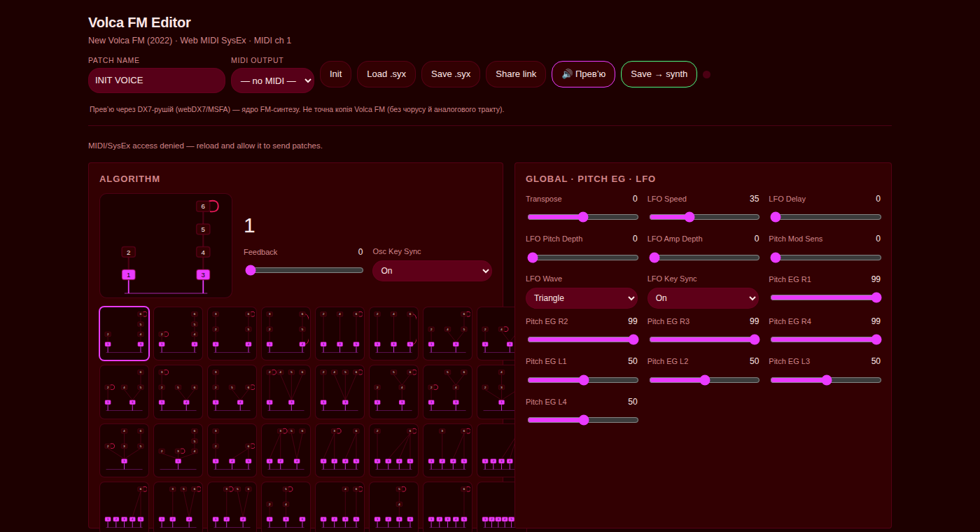The height and width of the screenshot is (532, 980).
Task: Adjust the Pitch EG L2 slider
Action: point(703,380)
